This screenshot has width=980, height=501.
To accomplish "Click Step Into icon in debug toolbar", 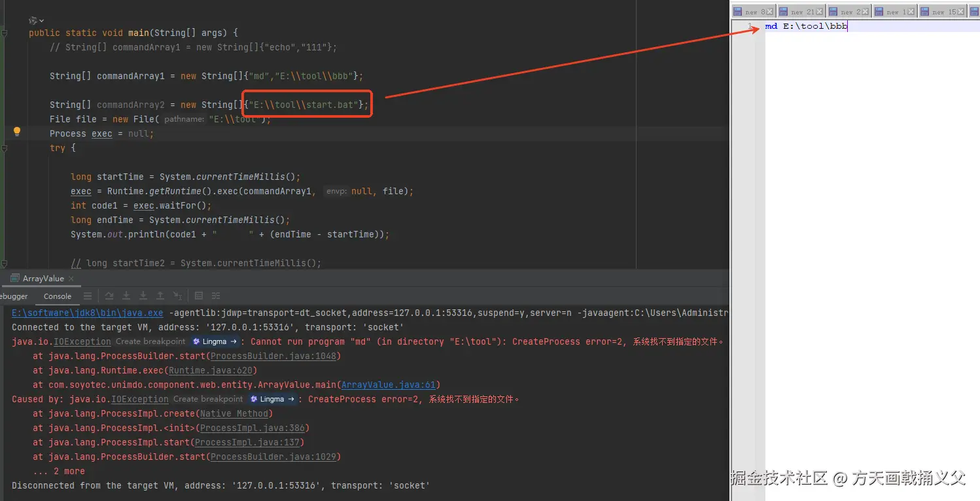I will tap(127, 296).
